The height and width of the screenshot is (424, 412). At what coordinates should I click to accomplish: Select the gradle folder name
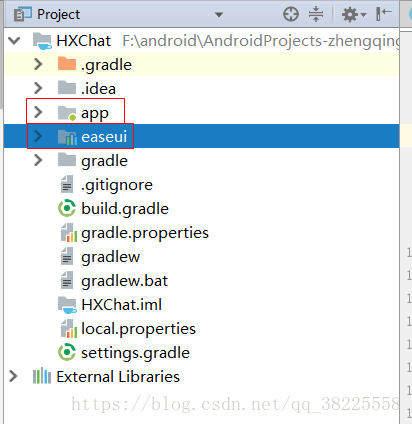point(104,162)
